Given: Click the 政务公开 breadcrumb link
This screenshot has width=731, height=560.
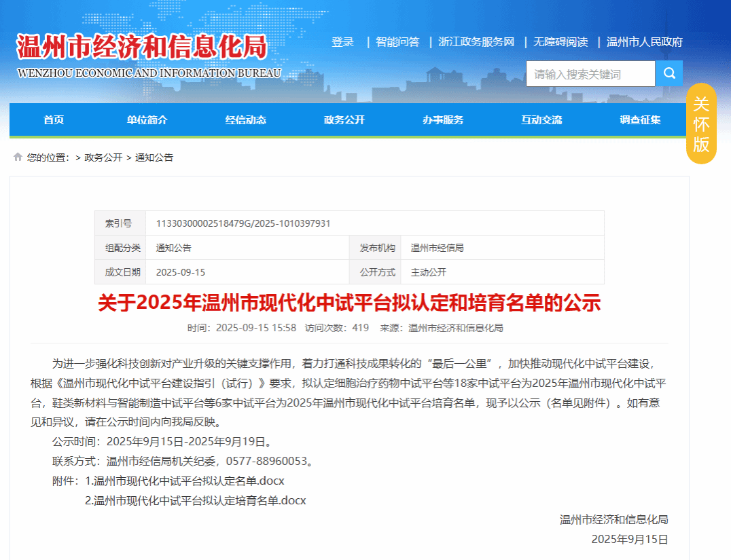Looking at the screenshot, I should 103,157.
